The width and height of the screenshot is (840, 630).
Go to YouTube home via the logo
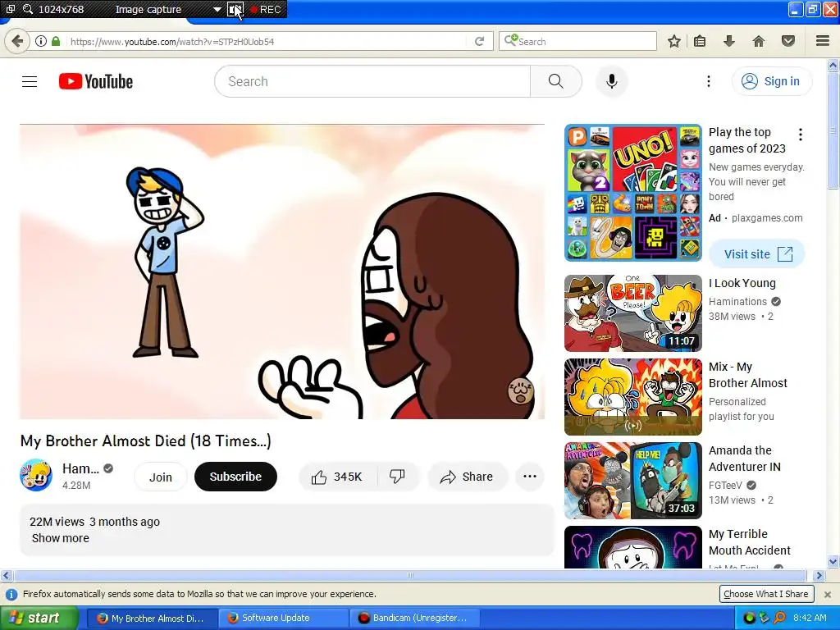(96, 81)
